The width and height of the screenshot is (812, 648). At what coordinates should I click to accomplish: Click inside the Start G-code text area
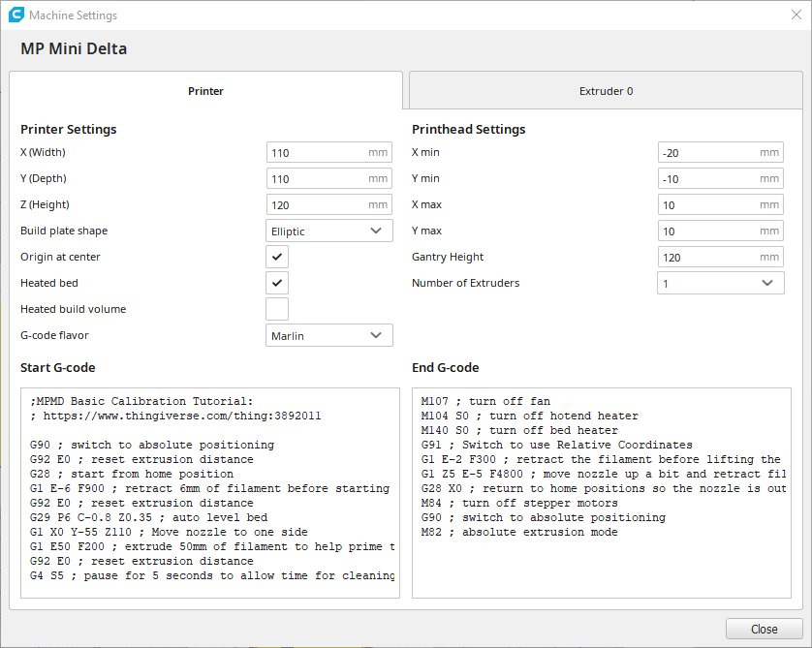tap(210, 493)
